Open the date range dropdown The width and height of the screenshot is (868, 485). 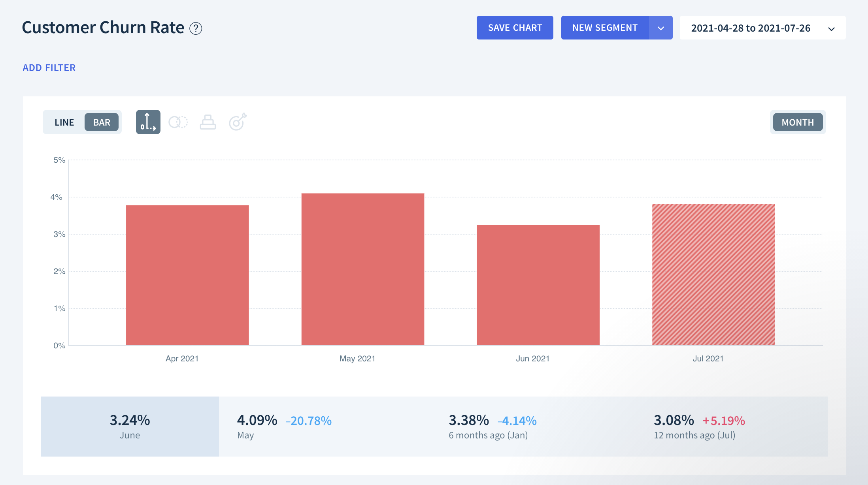click(x=750, y=28)
